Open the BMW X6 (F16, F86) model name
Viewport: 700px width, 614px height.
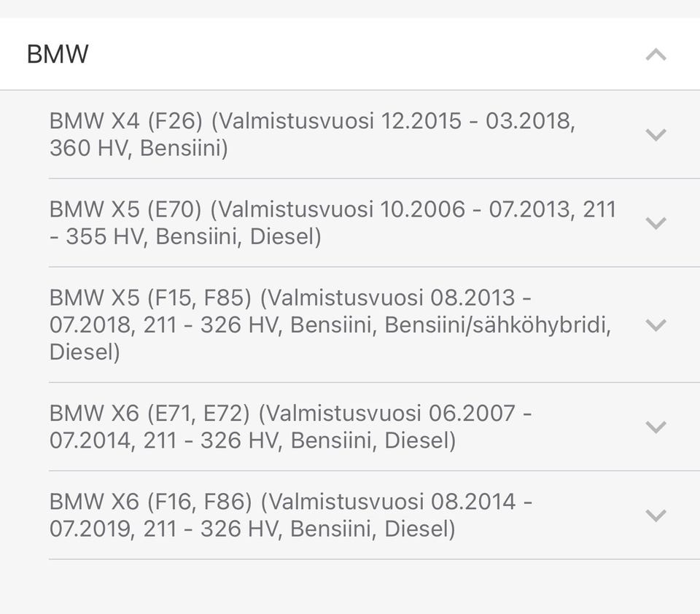[149, 502]
